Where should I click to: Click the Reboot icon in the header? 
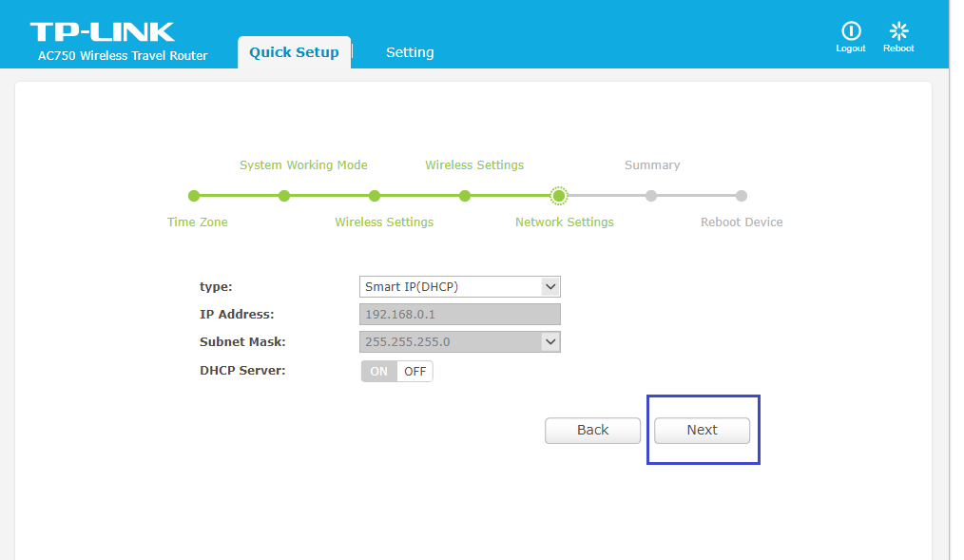tap(898, 31)
